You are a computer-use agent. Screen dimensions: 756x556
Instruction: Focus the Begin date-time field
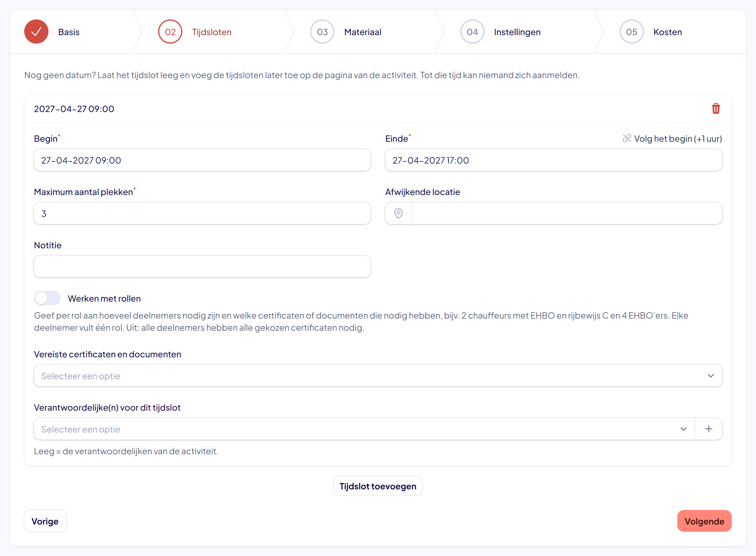point(202,160)
